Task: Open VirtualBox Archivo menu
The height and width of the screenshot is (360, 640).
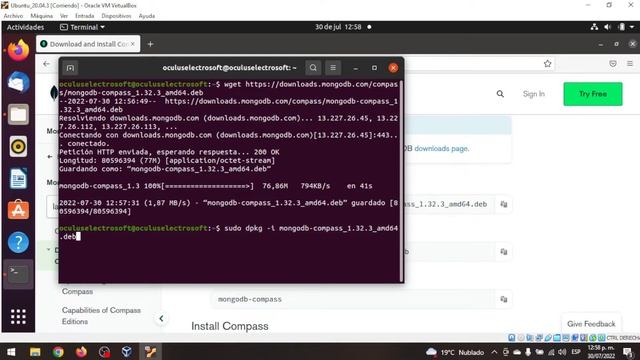Action: coord(13,16)
